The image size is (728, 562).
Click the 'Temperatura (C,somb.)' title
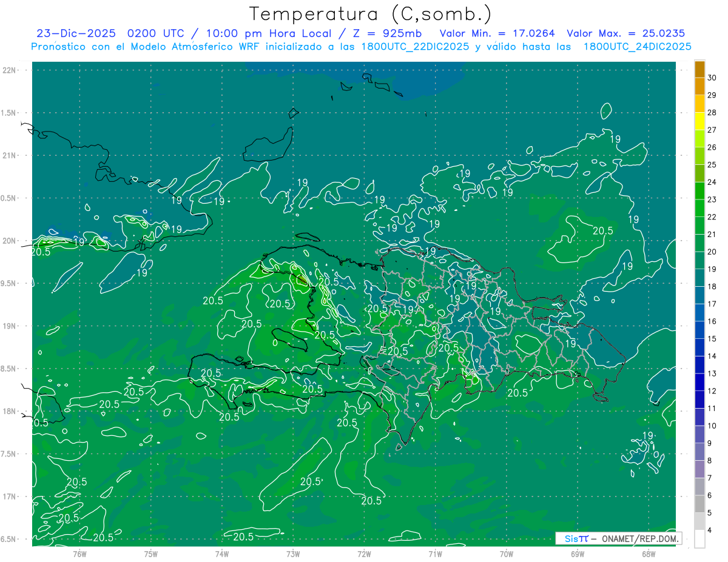[x=371, y=14]
